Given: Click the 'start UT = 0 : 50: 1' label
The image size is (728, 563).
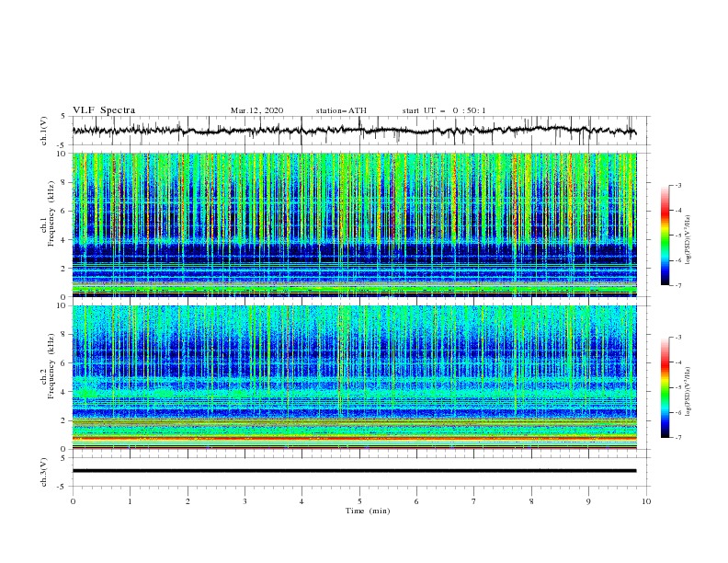Looking at the screenshot, I should (x=444, y=110).
